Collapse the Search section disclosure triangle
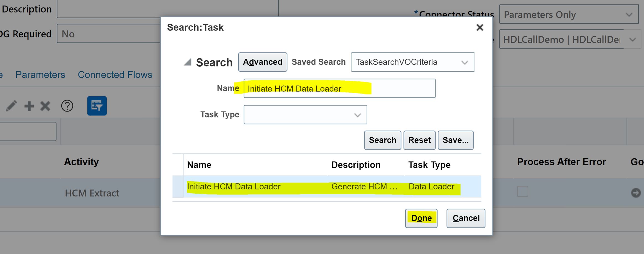Image resolution: width=644 pixels, height=254 pixels. click(188, 62)
